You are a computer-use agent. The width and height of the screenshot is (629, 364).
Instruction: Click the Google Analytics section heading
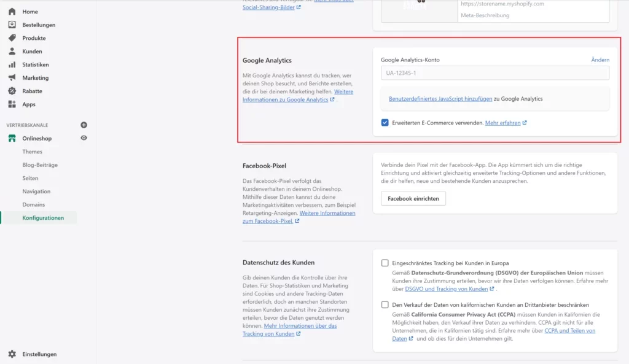[267, 60]
